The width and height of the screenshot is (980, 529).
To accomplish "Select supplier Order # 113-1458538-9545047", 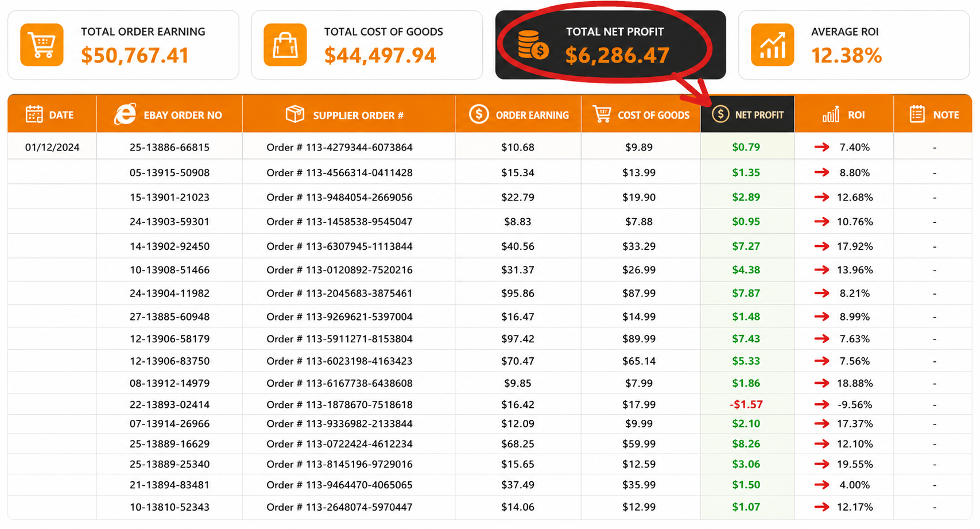I will pyautogui.click(x=339, y=221).
